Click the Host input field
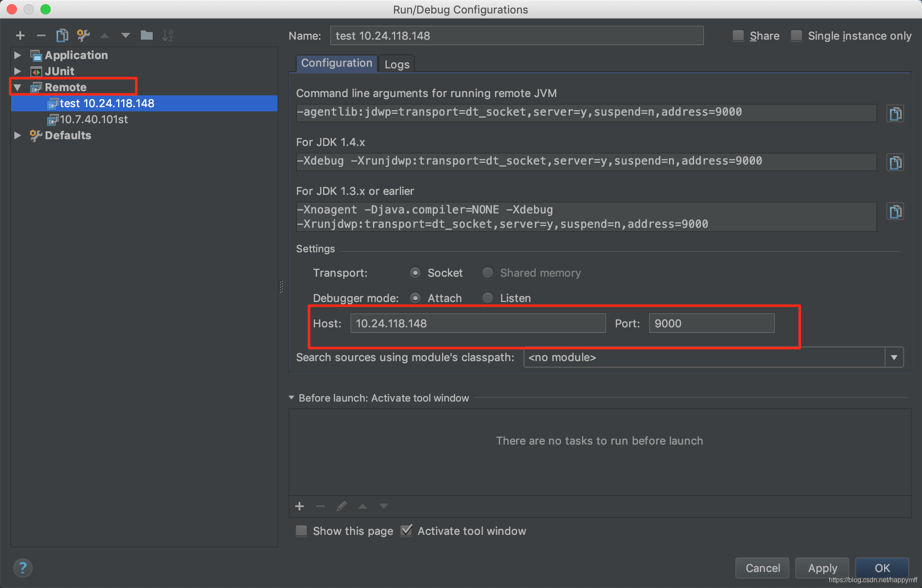The height and width of the screenshot is (588, 922). tap(478, 324)
